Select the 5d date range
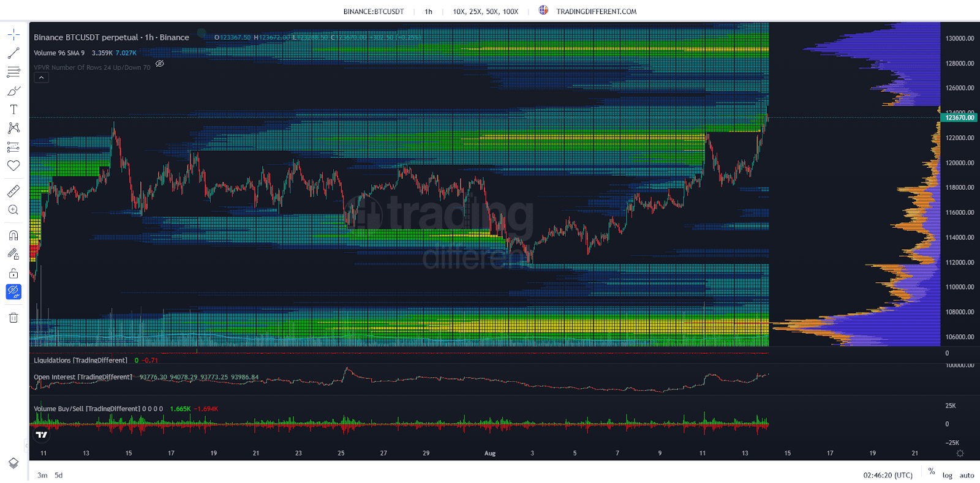The image size is (980, 483). 59,475
